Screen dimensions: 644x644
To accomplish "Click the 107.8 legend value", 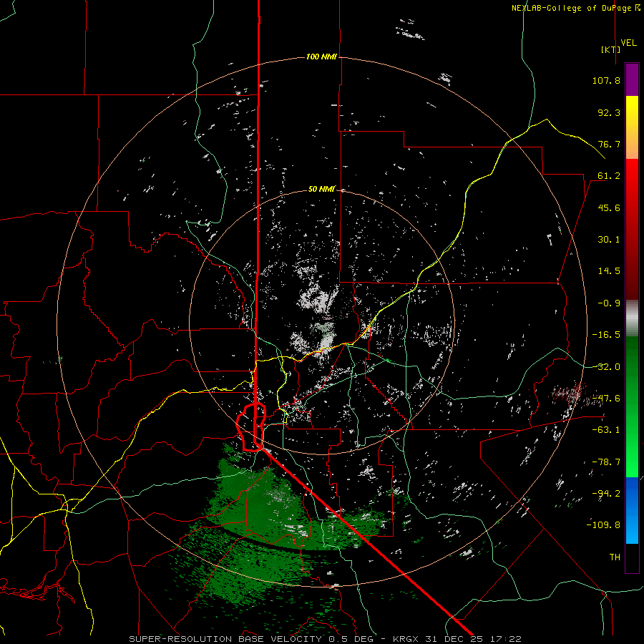I will tap(606, 80).
